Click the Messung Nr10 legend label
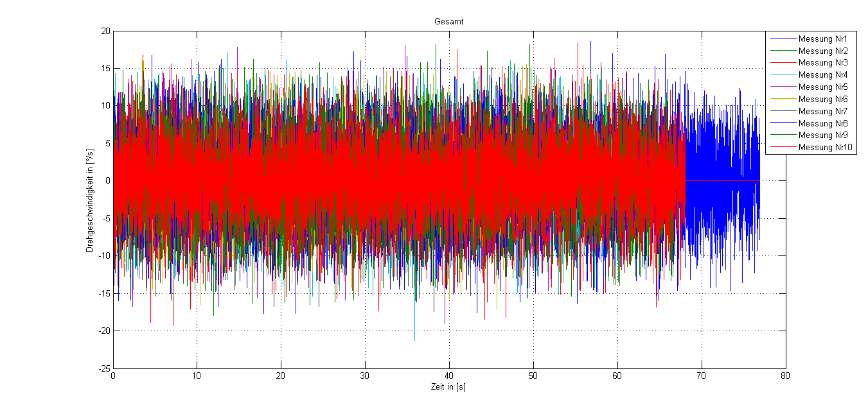 tap(825, 148)
